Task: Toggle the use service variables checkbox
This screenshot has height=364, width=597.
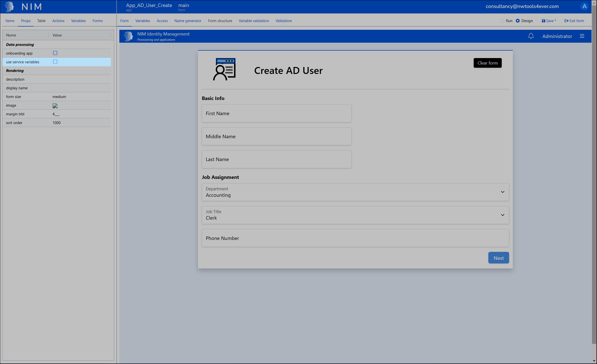Action: (x=55, y=62)
